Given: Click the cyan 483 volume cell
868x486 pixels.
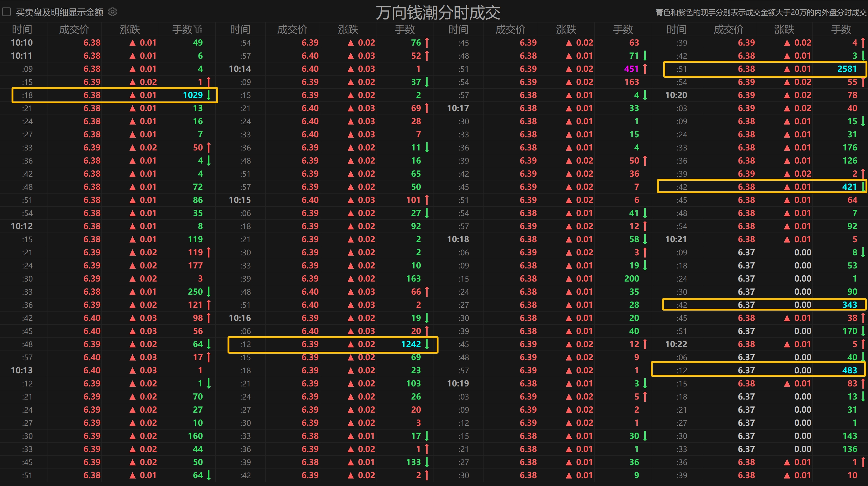Looking at the screenshot, I should coord(850,371).
